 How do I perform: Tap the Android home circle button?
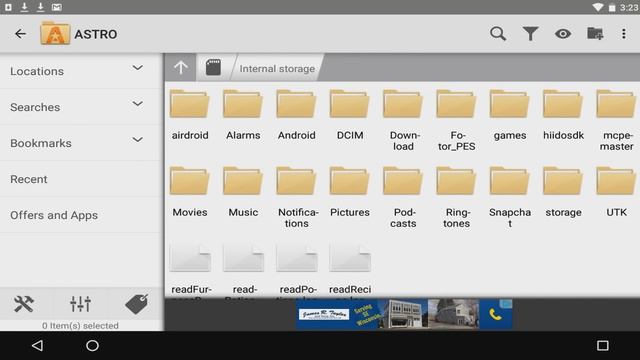[93, 346]
